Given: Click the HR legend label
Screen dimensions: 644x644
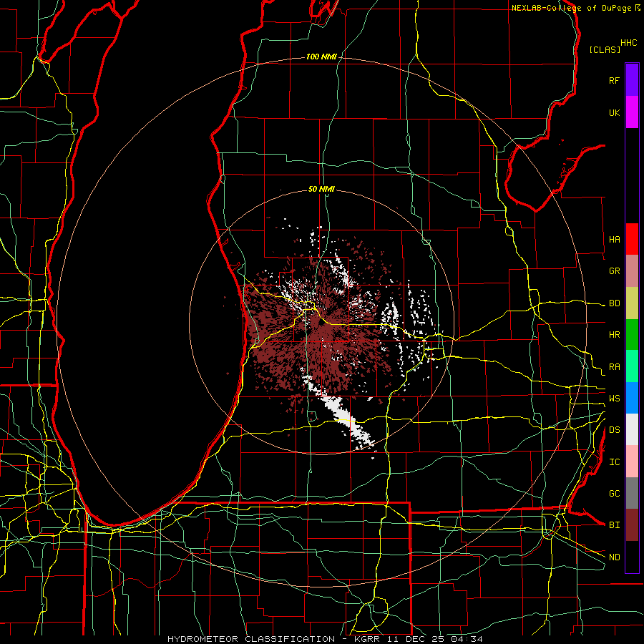Looking at the screenshot, I should click(614, 335).
